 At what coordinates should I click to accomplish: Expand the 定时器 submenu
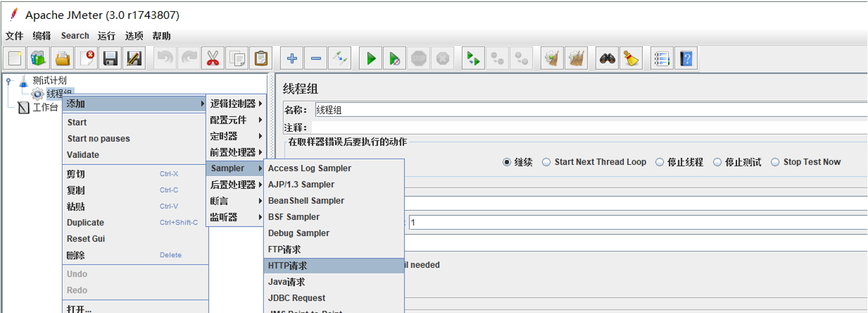click(237, 136)
